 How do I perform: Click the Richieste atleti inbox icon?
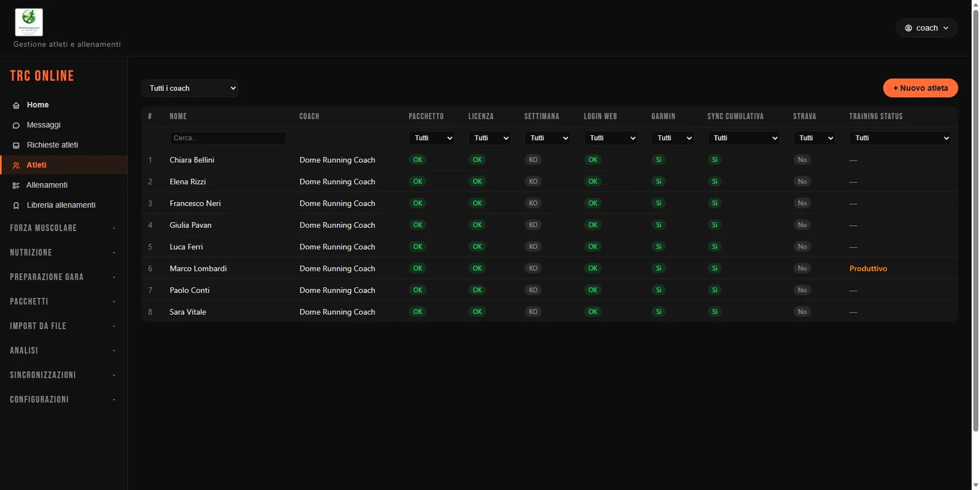16,146
